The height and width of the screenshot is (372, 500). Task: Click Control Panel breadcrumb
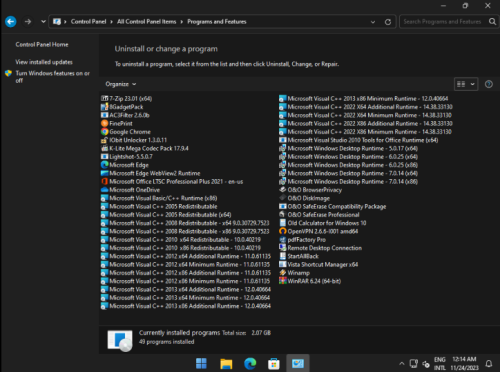tap(88, 22)
